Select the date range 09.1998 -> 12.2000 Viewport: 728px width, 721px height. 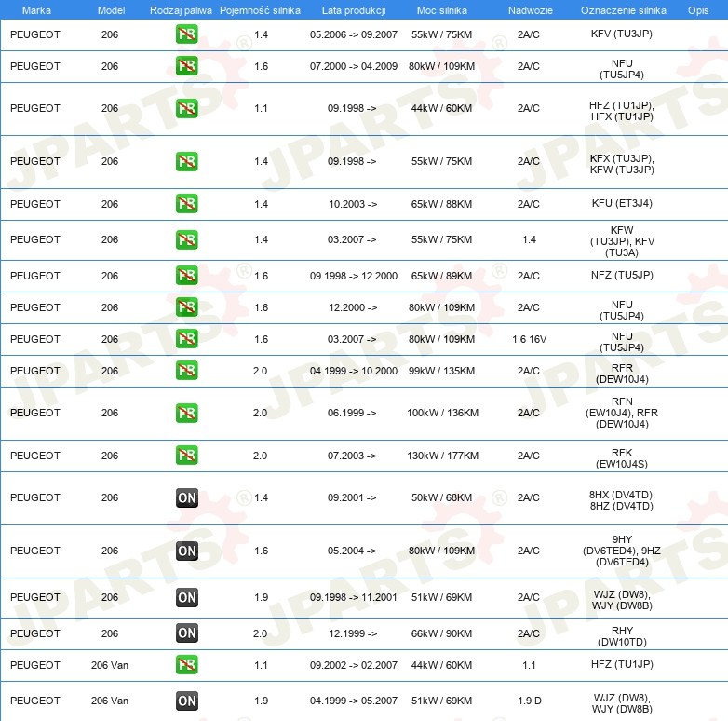click(x=354, y=276)
